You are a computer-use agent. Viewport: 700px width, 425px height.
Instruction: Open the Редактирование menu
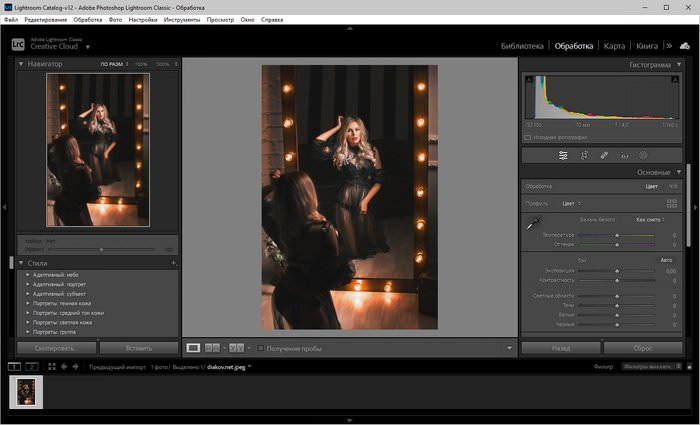coord(46,20)
